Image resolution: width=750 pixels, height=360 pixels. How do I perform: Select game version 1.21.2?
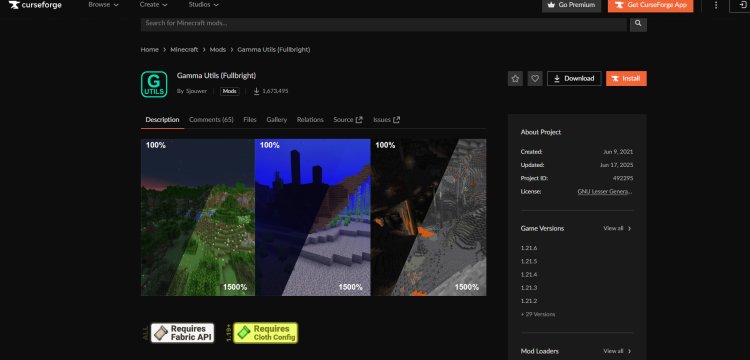[x=529, y=301]
